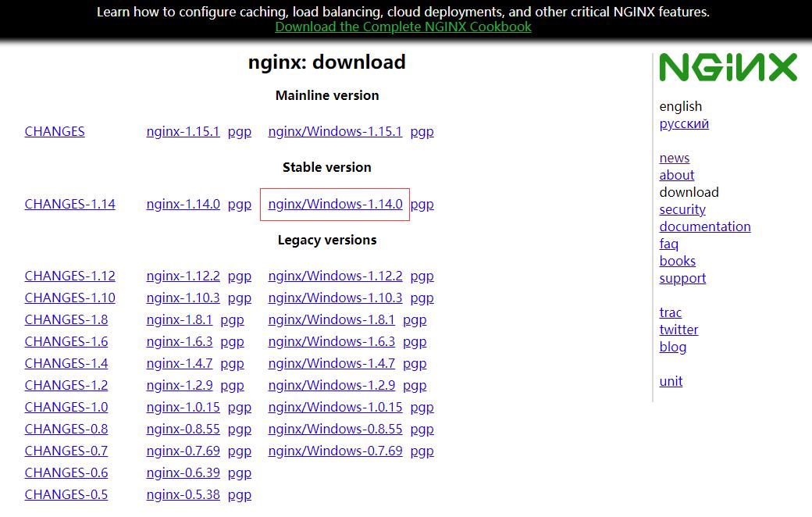Download nginx-1.8.1 source

pos(179,319)
